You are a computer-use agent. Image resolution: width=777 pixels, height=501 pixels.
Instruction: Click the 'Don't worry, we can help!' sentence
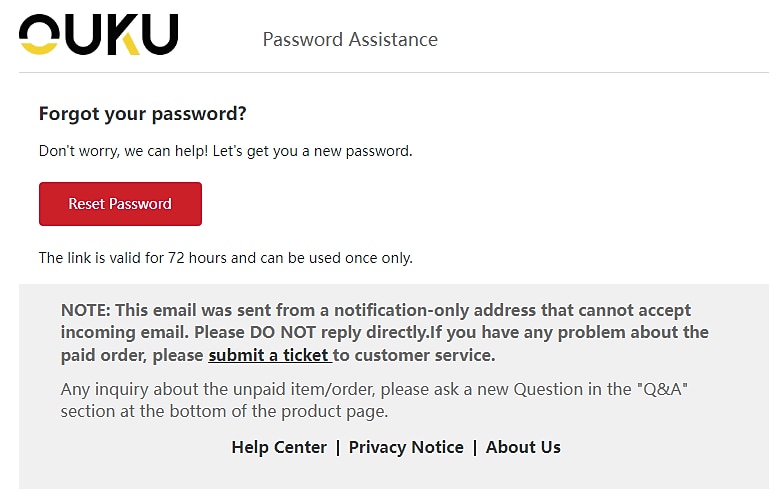(121, 152)
